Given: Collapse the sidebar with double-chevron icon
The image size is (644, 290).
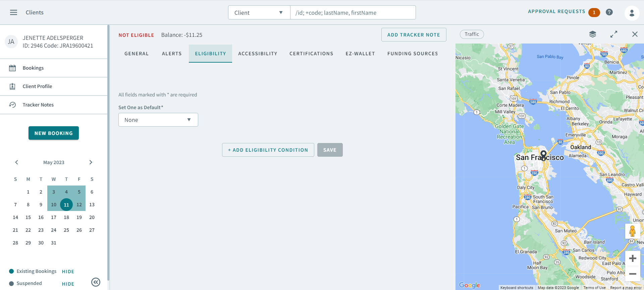Looking at the screenshot, I should coord(96,282).
